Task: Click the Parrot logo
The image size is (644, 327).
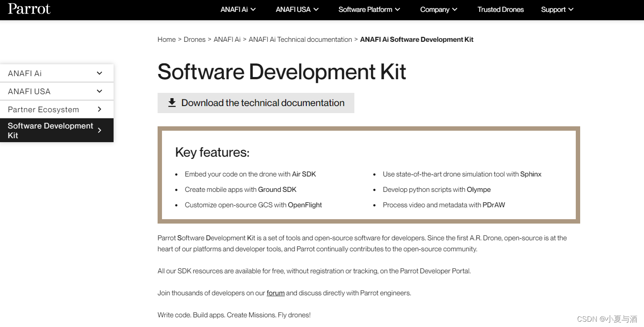Action: coord(29,9)
